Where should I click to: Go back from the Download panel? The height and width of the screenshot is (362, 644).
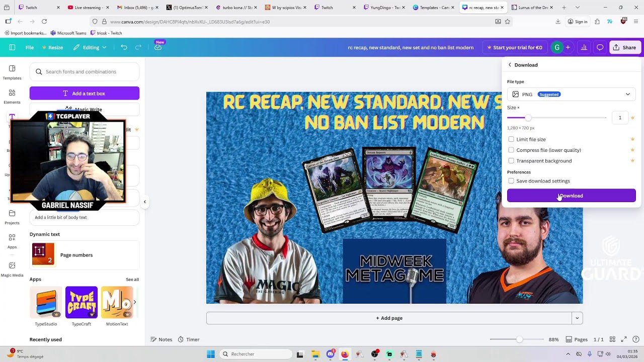[510, 65]
